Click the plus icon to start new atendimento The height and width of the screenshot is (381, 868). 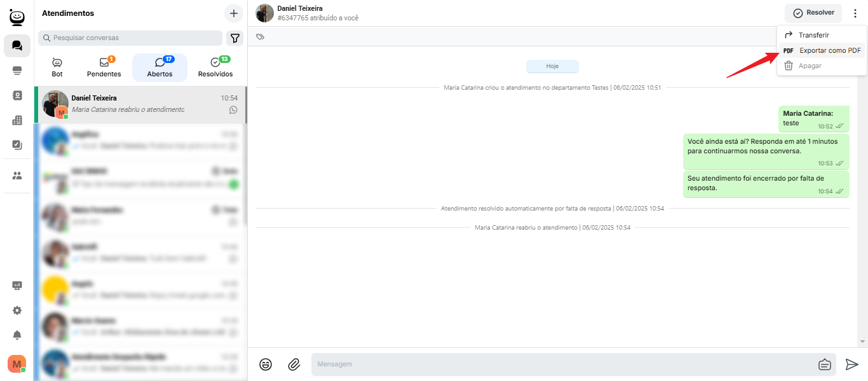(233, 13)
